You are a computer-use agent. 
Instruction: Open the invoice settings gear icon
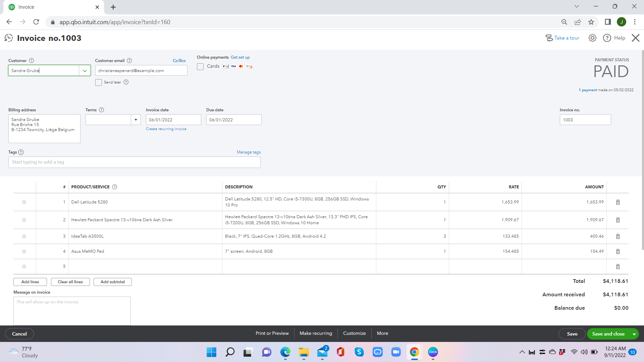point(592,38)
